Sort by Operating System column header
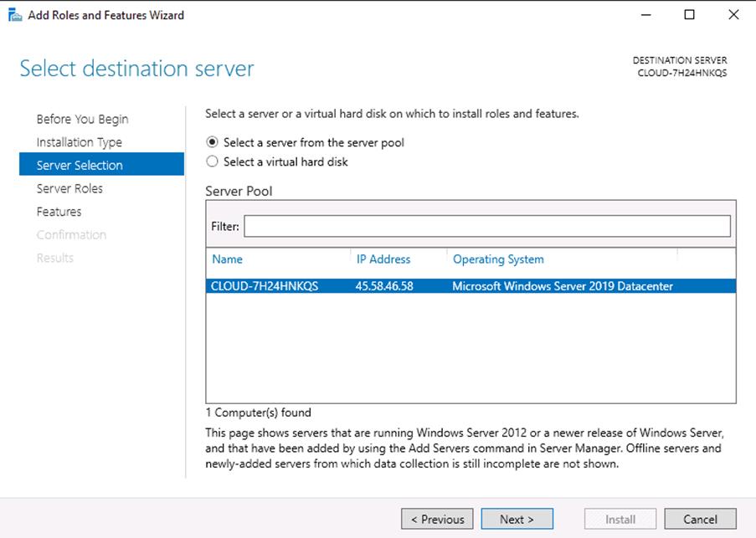The width and height of the screenshot is (756, 538). pyautogui.click(x=498, y=259)
